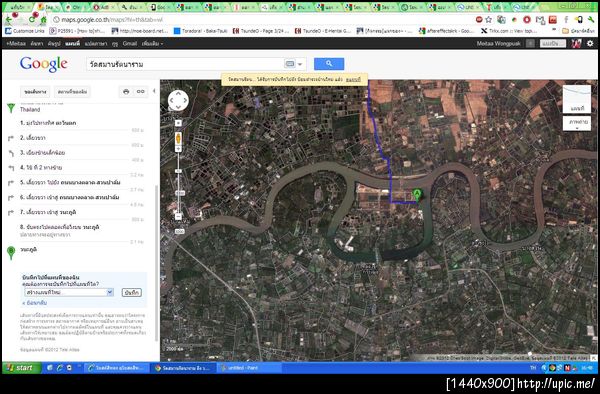Viewport: 600px width, 394px height.
Task: Open the satellite layer dropdown at top right
Action: 577,124
